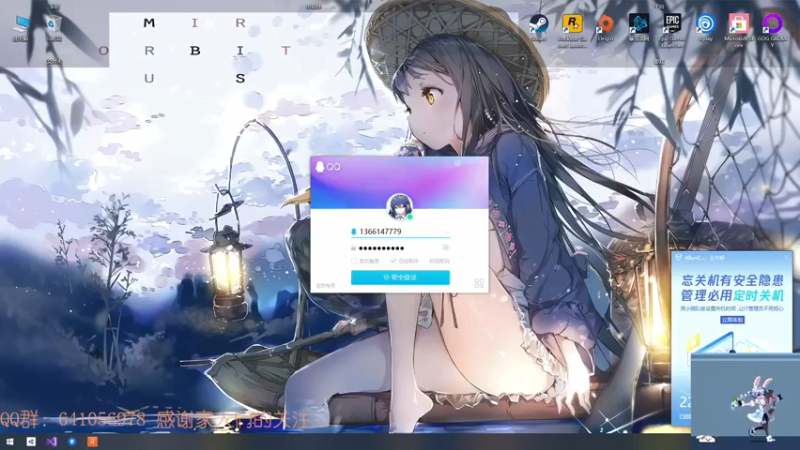The image size is (800, 450).
Task: Toggle the QQ remember password checkbox
Action: 393,261
